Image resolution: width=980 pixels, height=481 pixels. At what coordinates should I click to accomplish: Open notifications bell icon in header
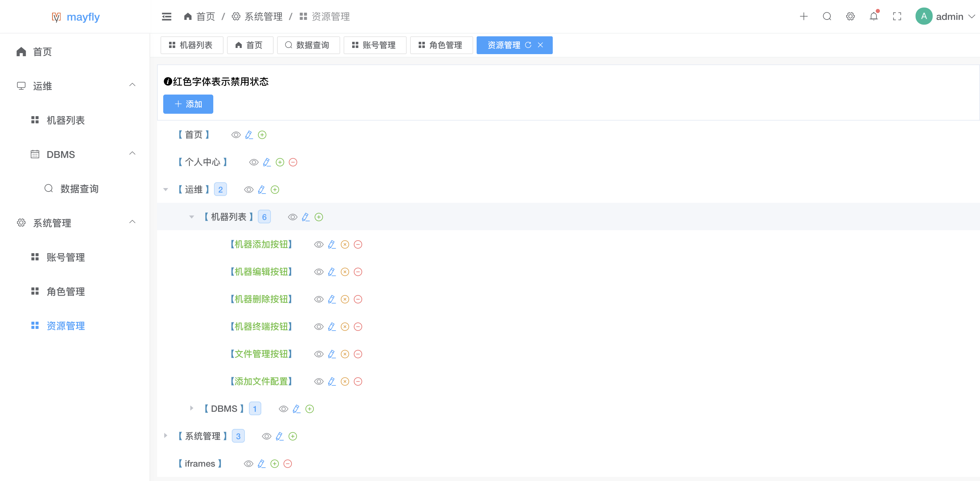(873, 16)
